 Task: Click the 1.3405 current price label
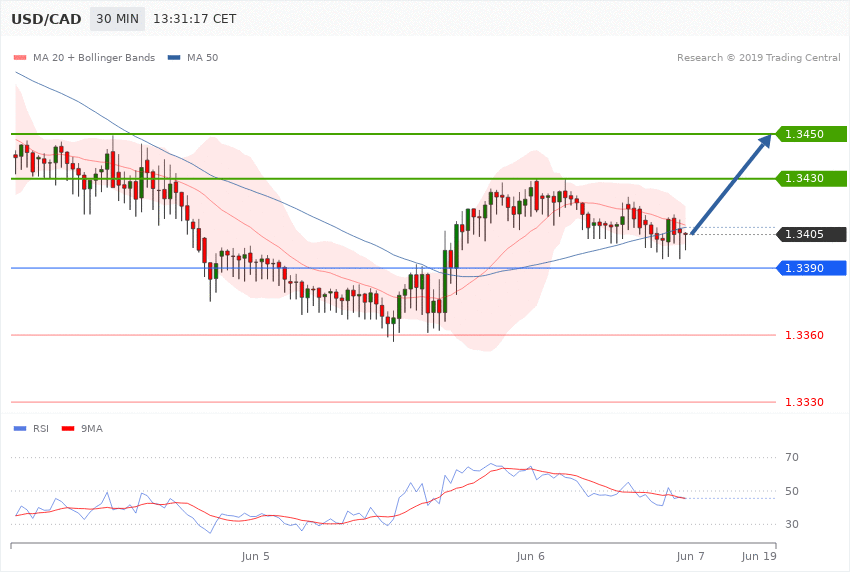[x=811, y=234]
